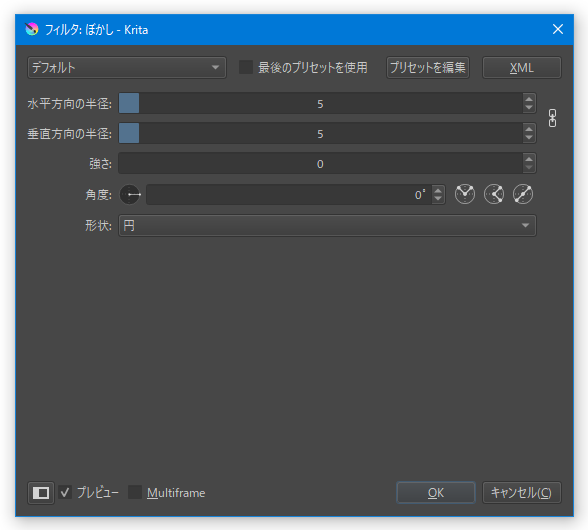The height and width of the screenshot is (530, 588).
Task: Click the キャンセル(C) button
Action: [522, 492]
